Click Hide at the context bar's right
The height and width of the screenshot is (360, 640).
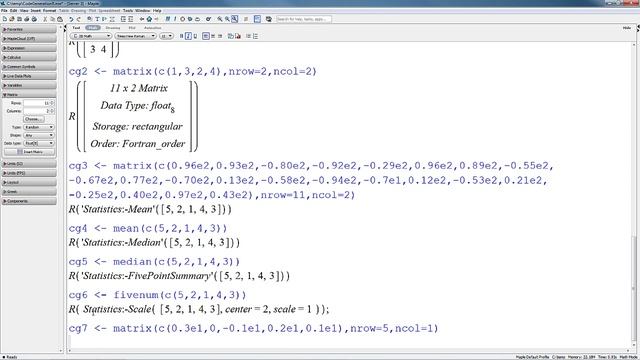(627, 28)
